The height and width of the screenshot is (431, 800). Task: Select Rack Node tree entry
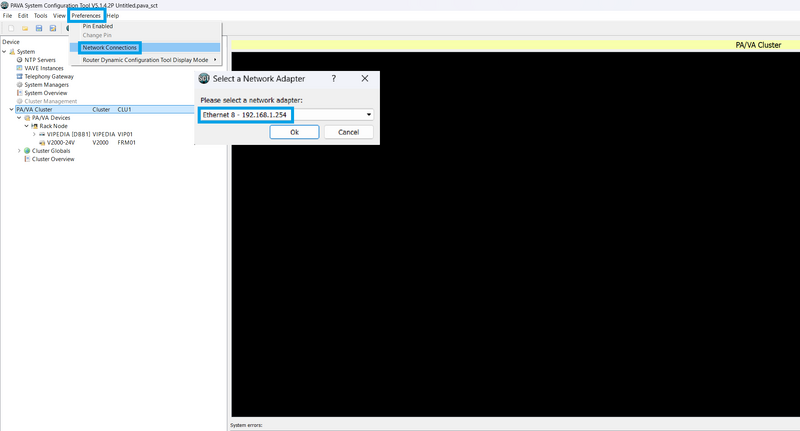[54, 126]
